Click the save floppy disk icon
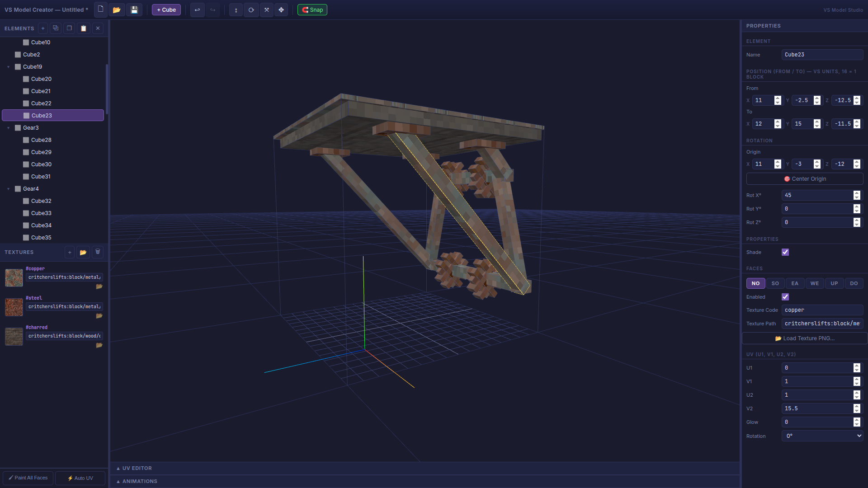This screenshot has width=868, height=488. pyautogui.click(x=134, y=9)
